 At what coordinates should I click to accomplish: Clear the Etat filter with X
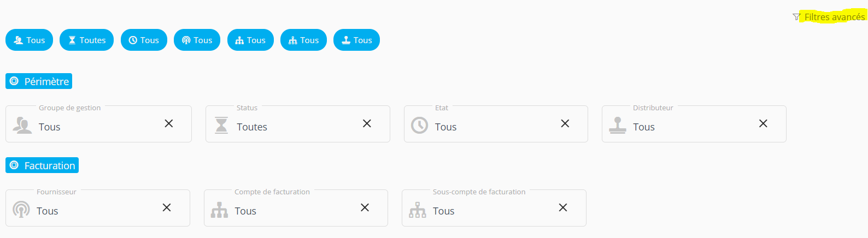click(565, 124)
